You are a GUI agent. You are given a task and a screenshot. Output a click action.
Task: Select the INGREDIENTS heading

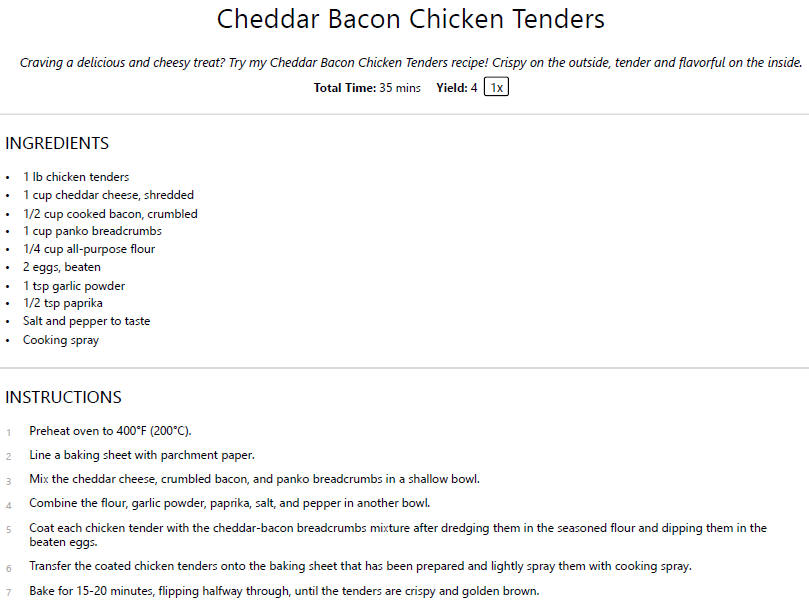tap(57, 143)
